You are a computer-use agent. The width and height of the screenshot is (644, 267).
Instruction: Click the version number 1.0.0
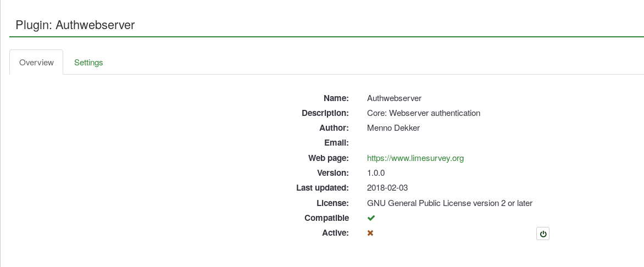[376, 173]
